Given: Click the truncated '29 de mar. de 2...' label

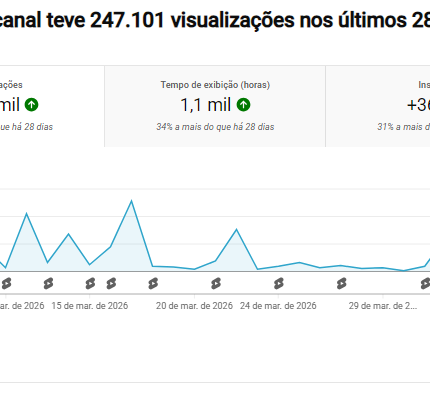Looking at the screenshot, I should pyautogui.click(x=383, y=306).
